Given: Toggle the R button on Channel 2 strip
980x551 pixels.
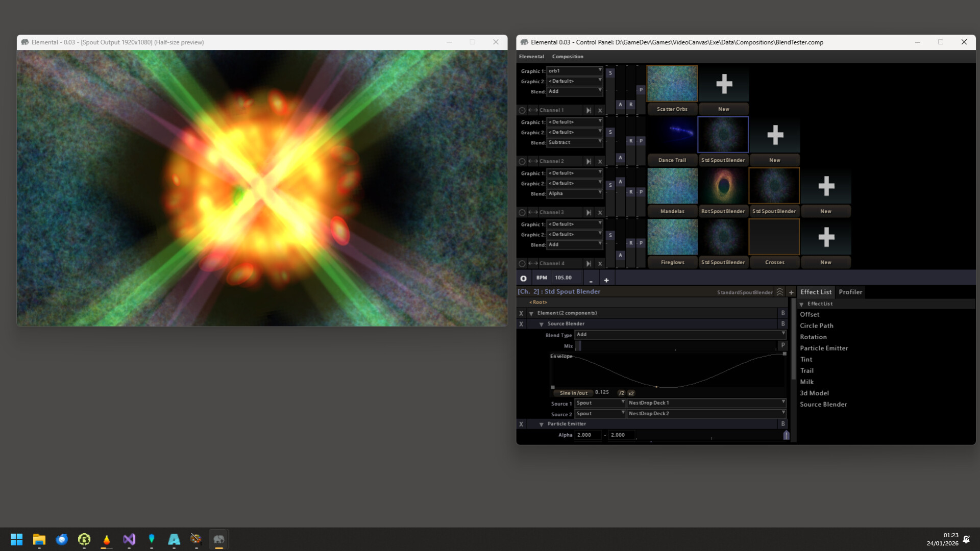Looking at the screenshot, I should 631,140.
